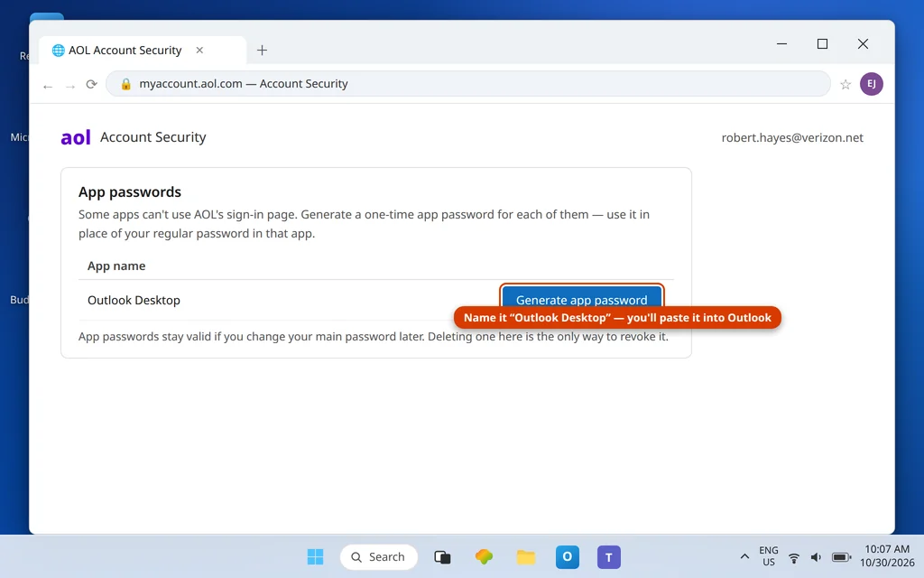
Task: Open the Wi-Fi network status icon
Action: tap(794, 557)
